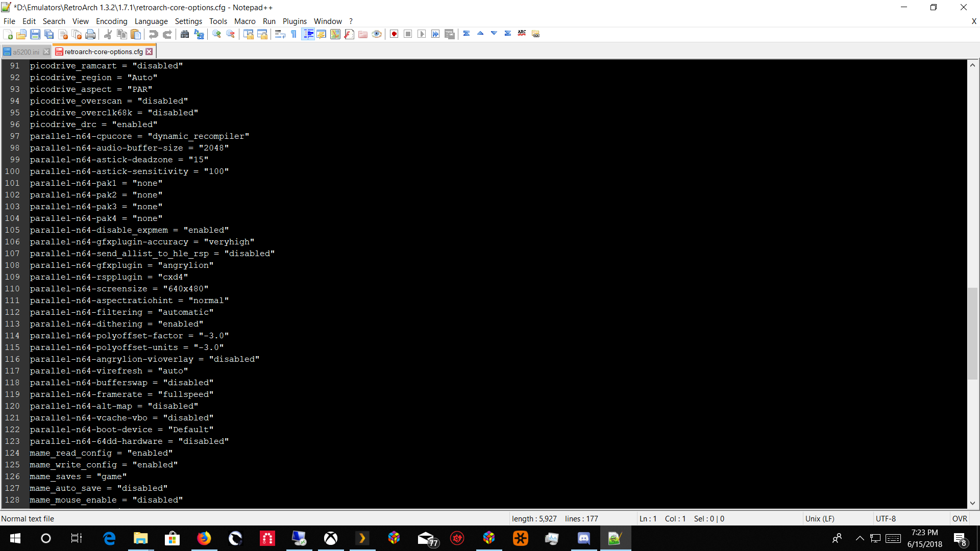Open the Window menu
Viewport: 980px width, 551px height.
point(328,21)
